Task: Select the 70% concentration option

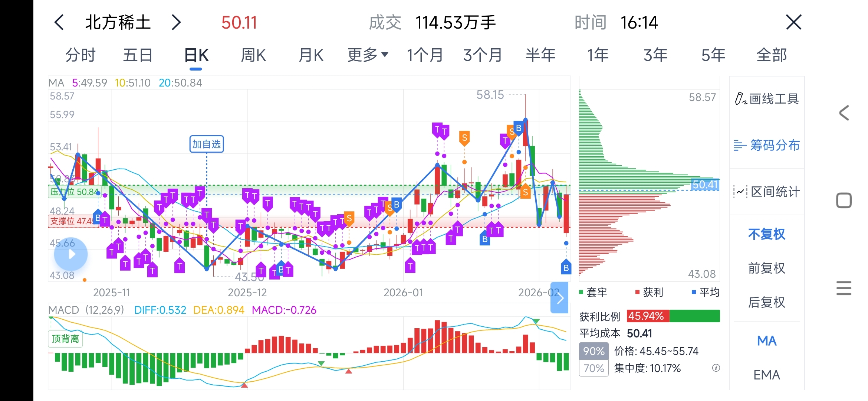Action: [x=594, y=368]
